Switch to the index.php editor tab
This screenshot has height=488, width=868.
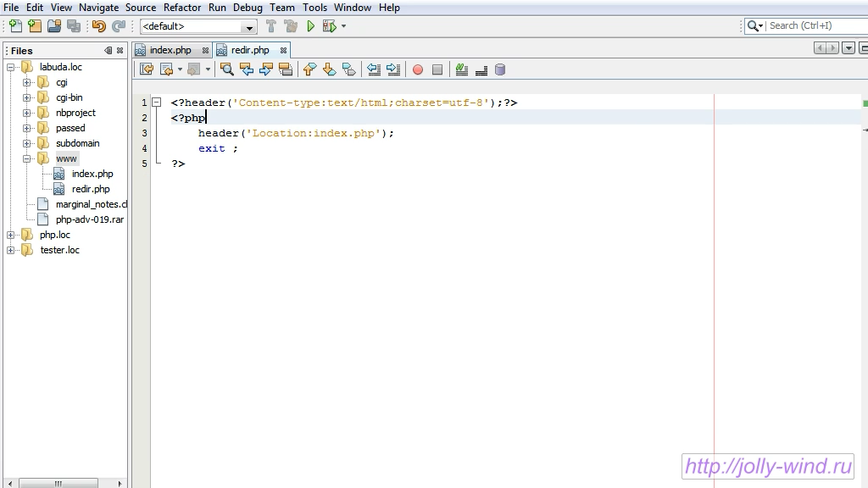(x=170, y=50)
